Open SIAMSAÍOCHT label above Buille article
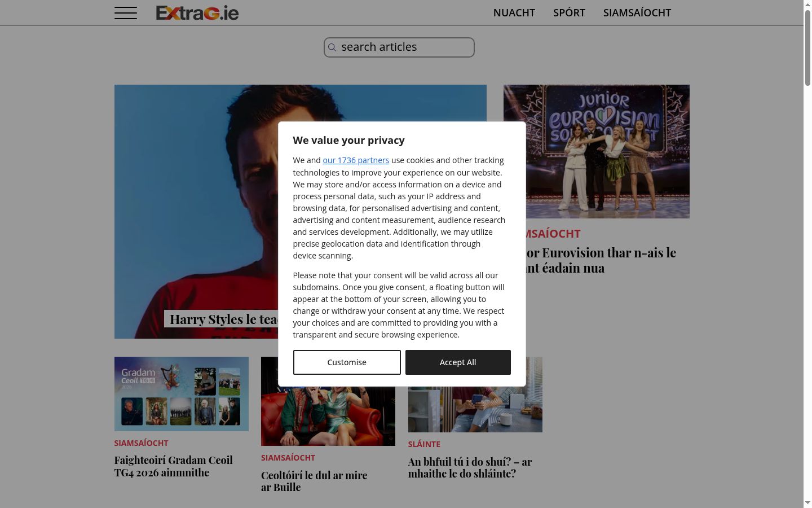812x508 pixels. point(288,458)
